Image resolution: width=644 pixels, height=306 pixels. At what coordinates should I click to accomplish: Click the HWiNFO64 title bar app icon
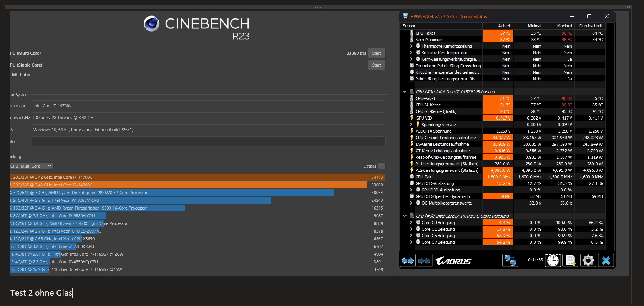[405, 16]
